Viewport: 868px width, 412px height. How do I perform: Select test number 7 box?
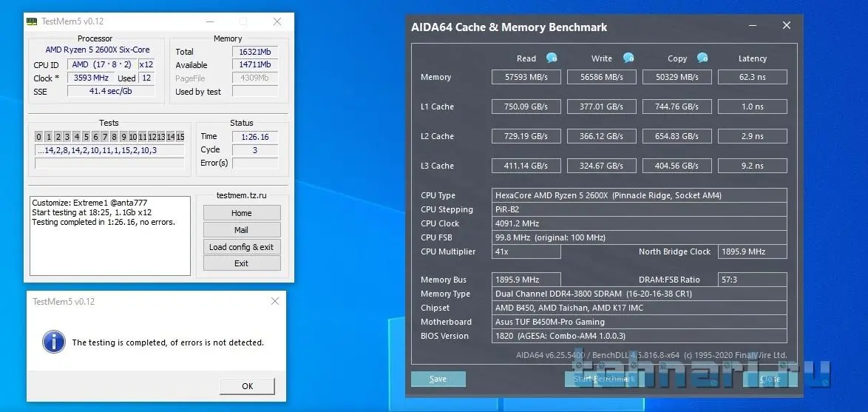[x=105, y=137]
